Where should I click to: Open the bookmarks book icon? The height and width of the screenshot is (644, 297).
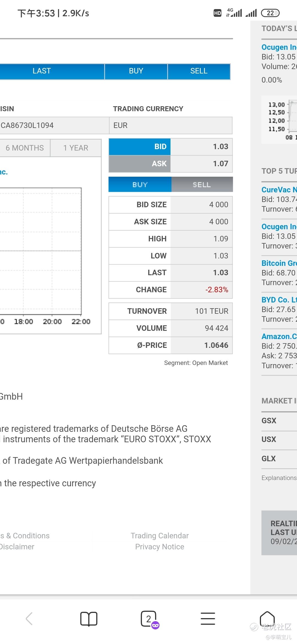pyautogui.click(x=89, y=619)
